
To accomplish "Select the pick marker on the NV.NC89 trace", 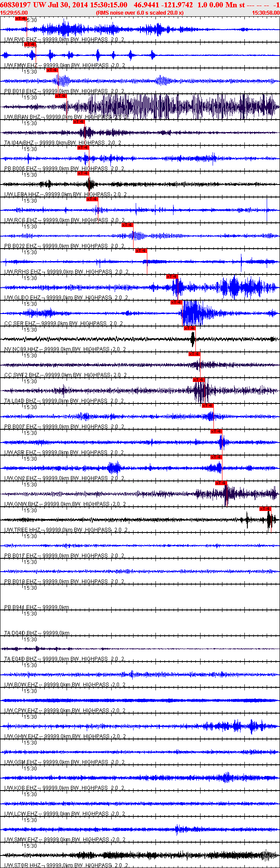I will tap(190, 328).
